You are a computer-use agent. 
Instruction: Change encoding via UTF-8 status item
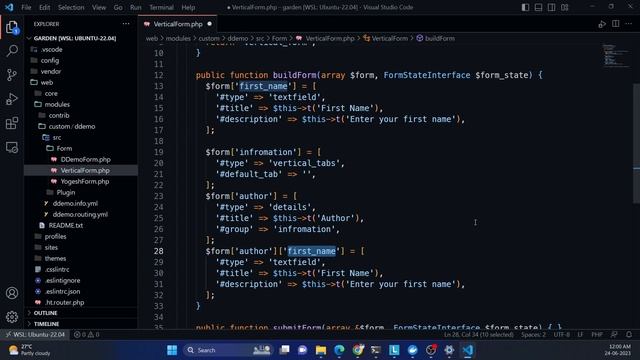point(562,335)
